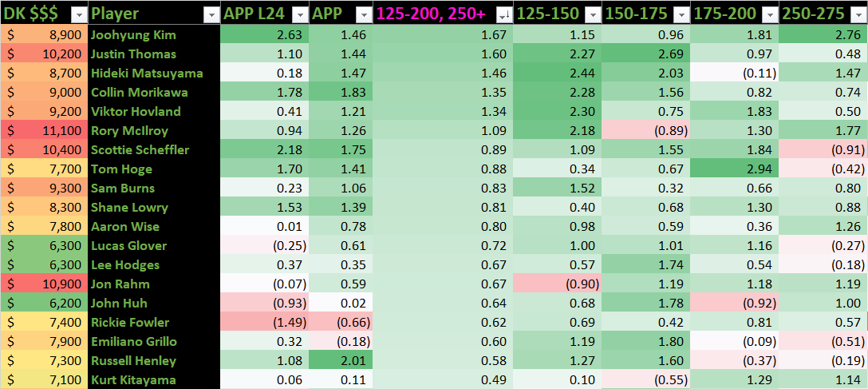Select the Kurt Kitayama player cell
The height and width of the screenshot is (389, 868).
point(154,379)
